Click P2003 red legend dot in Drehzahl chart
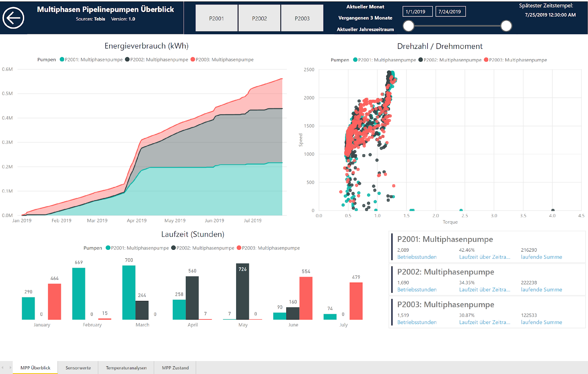The width and height of the screenshot is (588, 374). point(486,60)
